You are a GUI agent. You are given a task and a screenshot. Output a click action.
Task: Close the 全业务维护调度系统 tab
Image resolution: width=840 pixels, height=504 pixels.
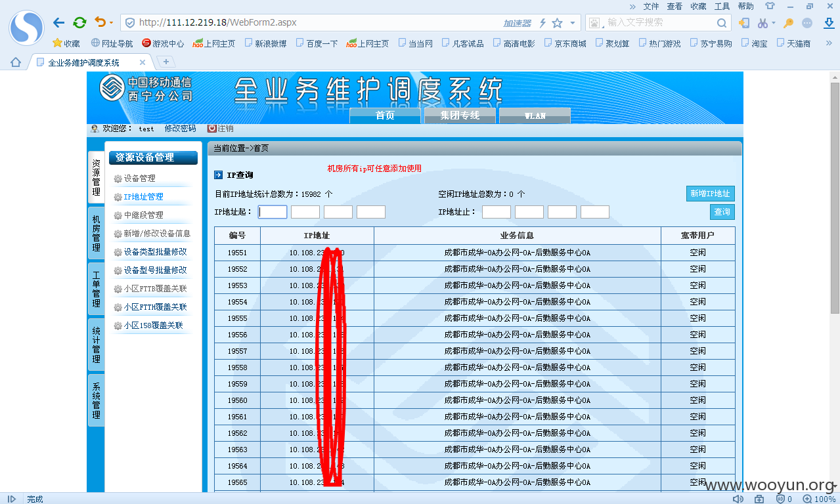[143, 62]
